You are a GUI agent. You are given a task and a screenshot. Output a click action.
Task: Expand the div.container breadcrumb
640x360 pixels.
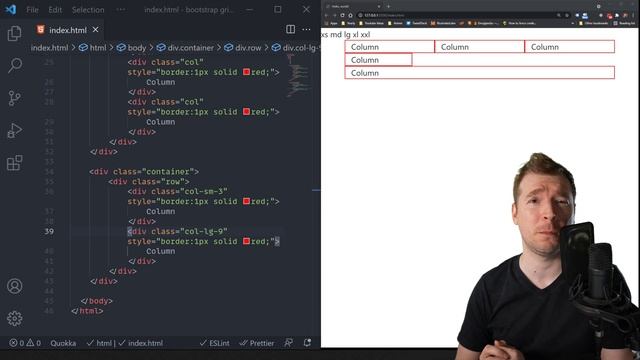185,48
